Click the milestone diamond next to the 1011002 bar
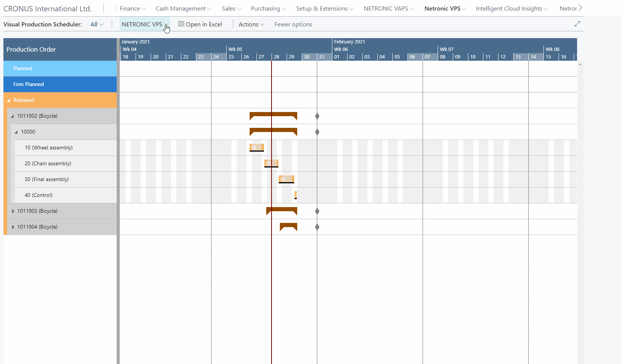 coord(317,116)
